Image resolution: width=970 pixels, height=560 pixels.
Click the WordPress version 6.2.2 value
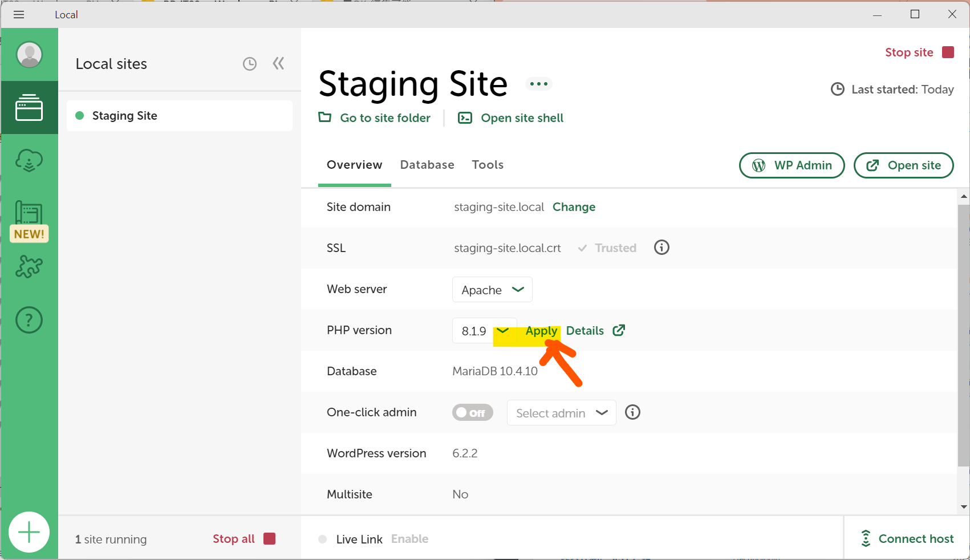[465, 453]
